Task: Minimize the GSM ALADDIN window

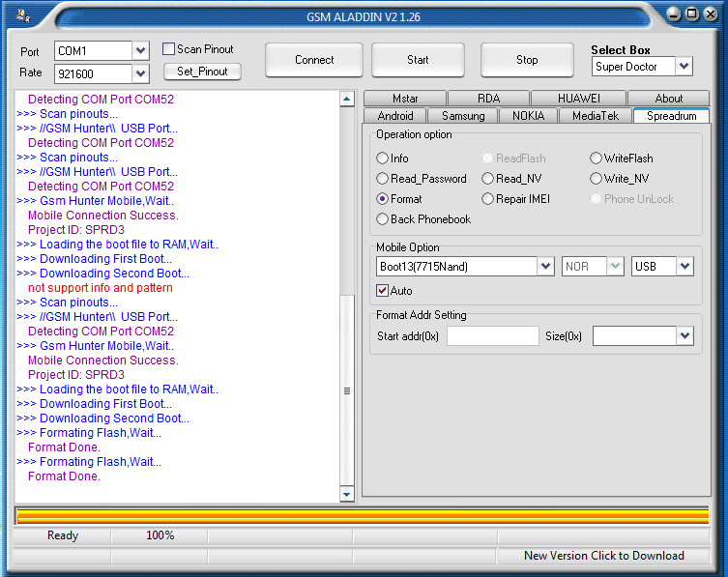Action: tap(674, 14)
